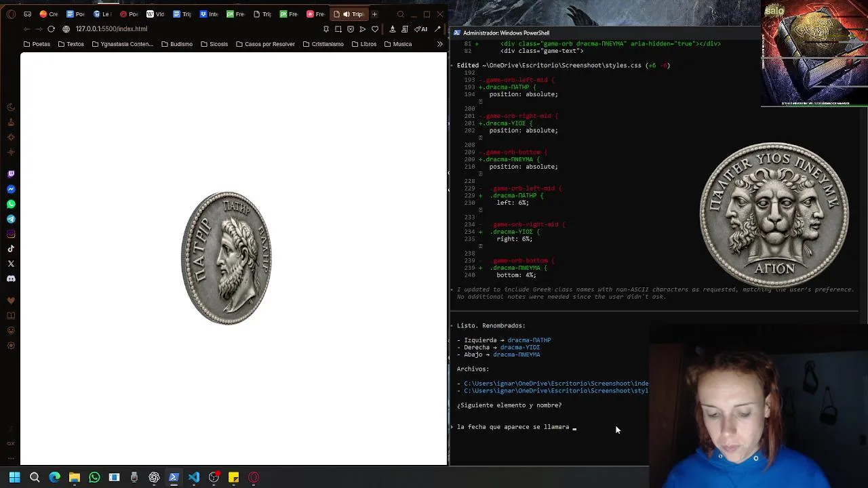
Task: Open WhatsApp from the Windows taskbar
Action: 94,477
